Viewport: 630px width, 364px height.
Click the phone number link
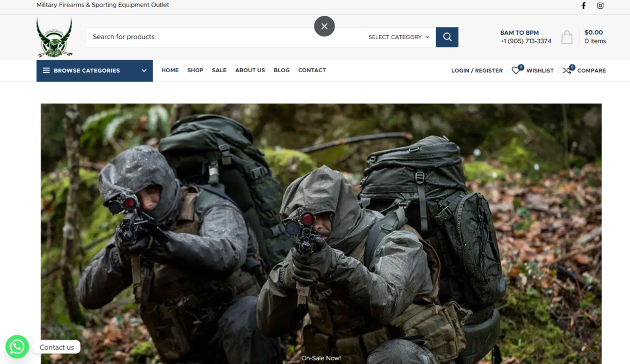[x=525, y=41]
